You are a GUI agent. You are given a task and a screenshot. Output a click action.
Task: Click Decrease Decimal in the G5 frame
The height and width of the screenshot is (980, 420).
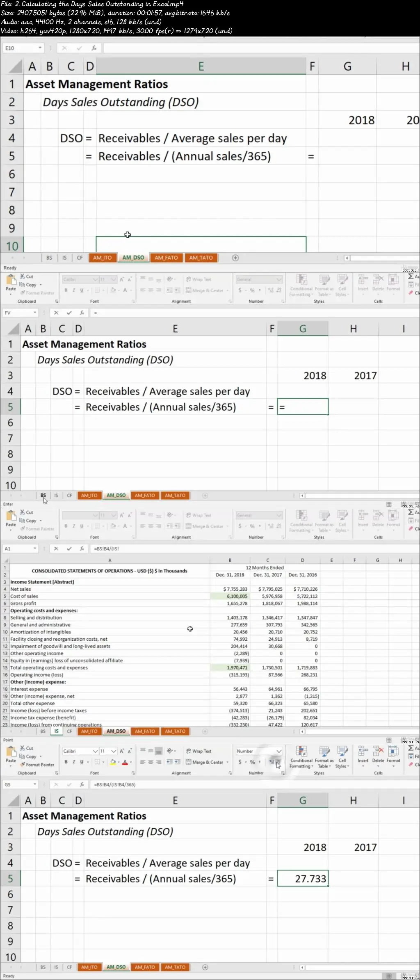(x=278, y=762)
